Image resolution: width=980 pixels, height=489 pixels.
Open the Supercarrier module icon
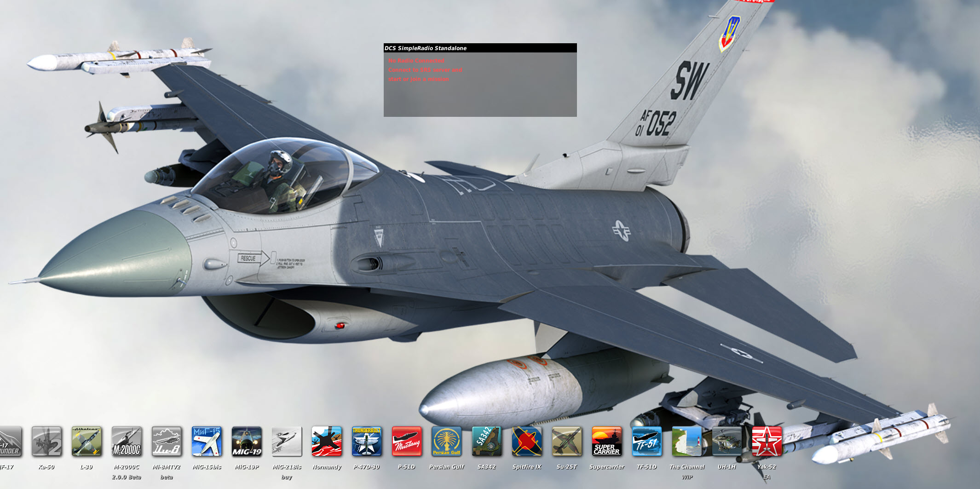pos(607,442)
